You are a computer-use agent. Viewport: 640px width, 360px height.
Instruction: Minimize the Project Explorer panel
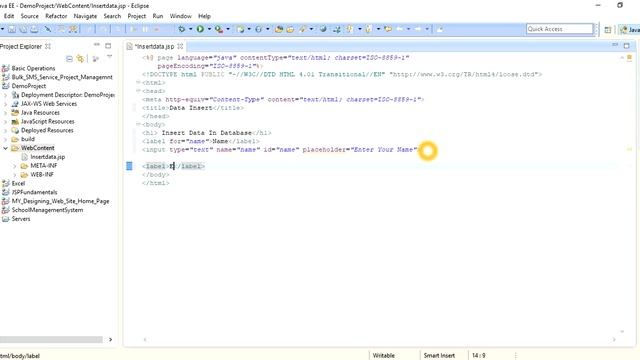[x=97, y=44]
